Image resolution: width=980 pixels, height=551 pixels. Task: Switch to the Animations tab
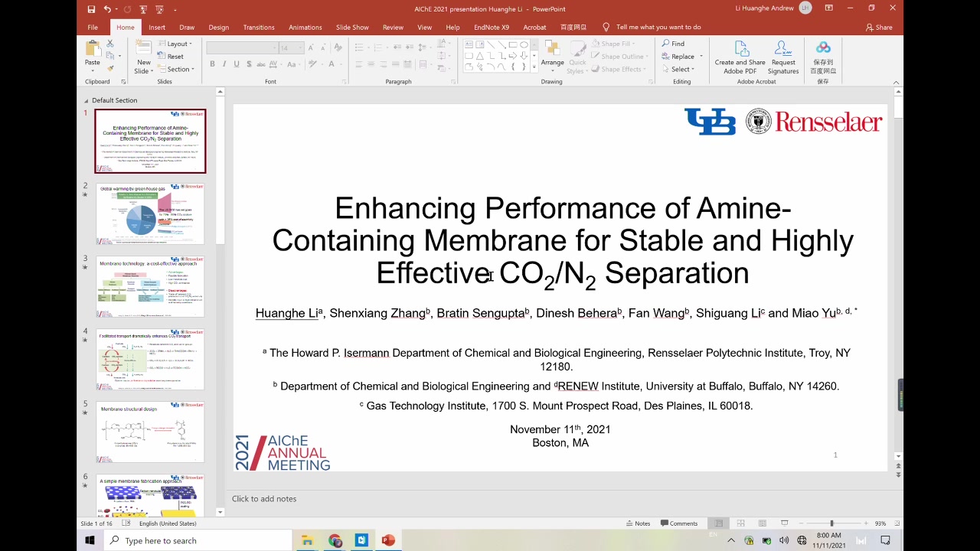click(x=305, y=27)
